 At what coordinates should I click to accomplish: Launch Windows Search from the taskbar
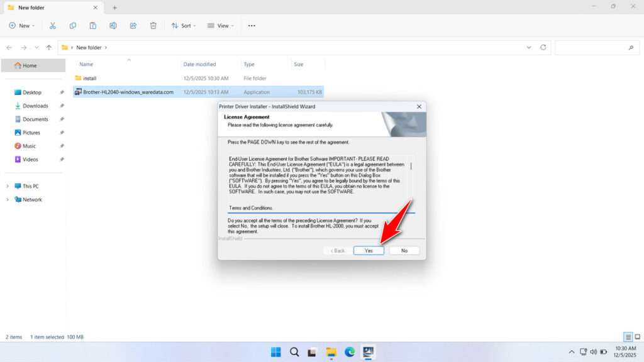(x=294, y=352)
